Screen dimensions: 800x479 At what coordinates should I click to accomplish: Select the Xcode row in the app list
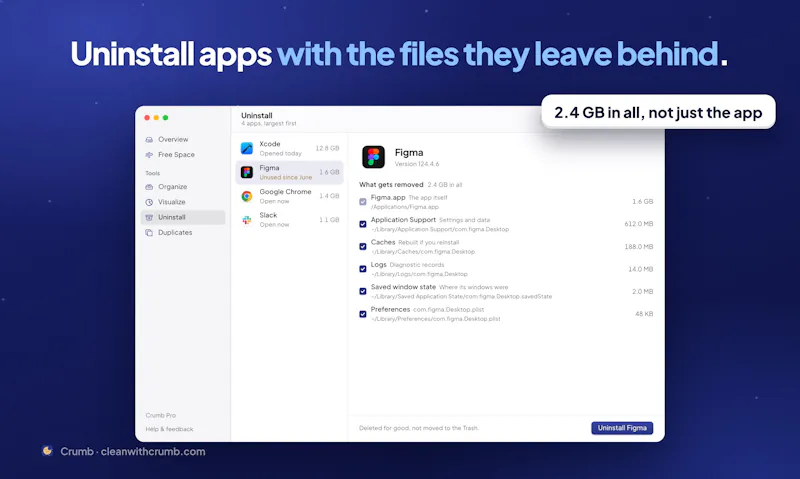click(289, 148)
